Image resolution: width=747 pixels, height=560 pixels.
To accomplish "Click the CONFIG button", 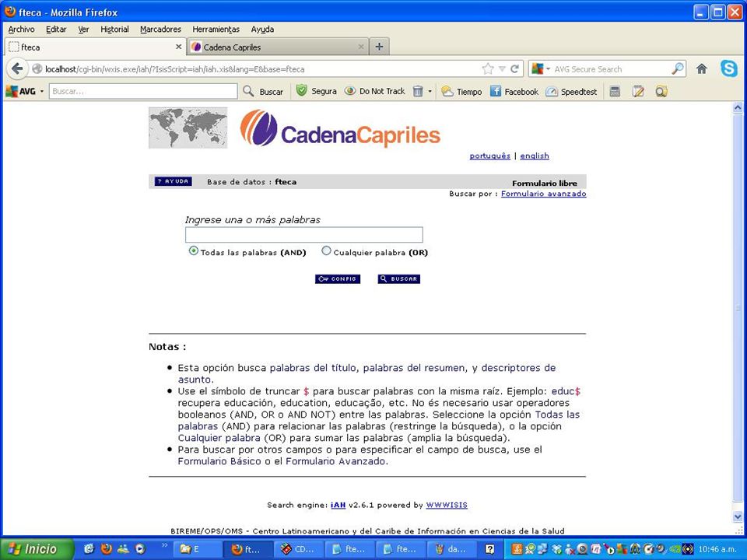I will pos(337,279).
